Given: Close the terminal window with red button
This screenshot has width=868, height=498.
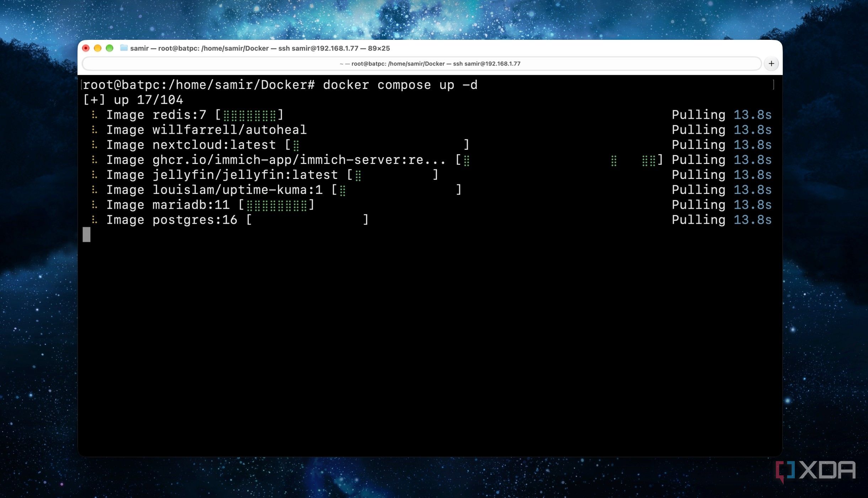Looking at the screenshot, I should 86,48.
